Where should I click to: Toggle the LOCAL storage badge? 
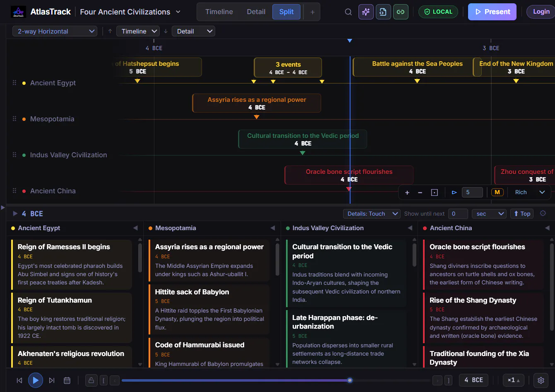coord(438,12)
